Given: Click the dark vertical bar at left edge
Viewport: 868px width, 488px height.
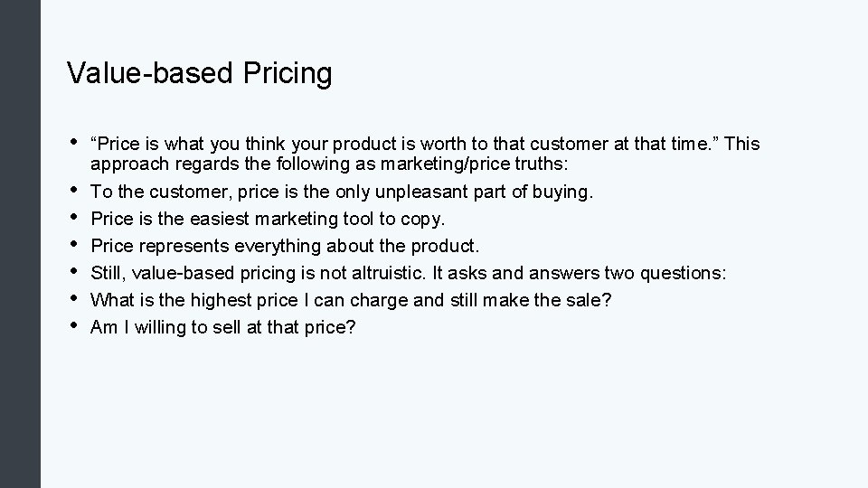Looking at the screenshot, I should (x=20, y=244).
